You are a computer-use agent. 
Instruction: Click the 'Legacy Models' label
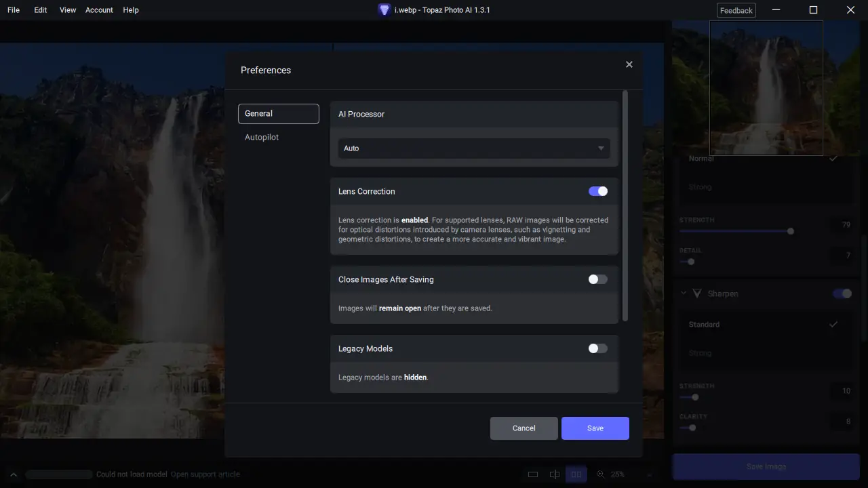tap(366, 349)
